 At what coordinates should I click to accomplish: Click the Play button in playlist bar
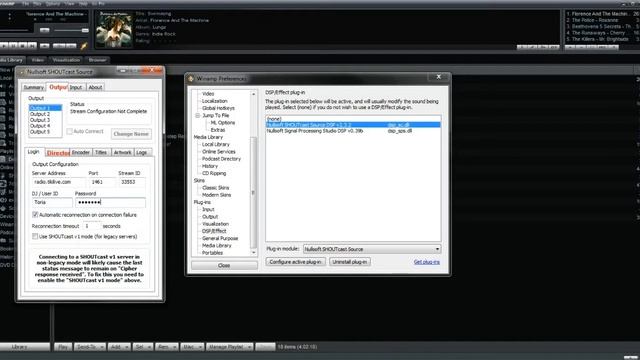pos(63,347)
